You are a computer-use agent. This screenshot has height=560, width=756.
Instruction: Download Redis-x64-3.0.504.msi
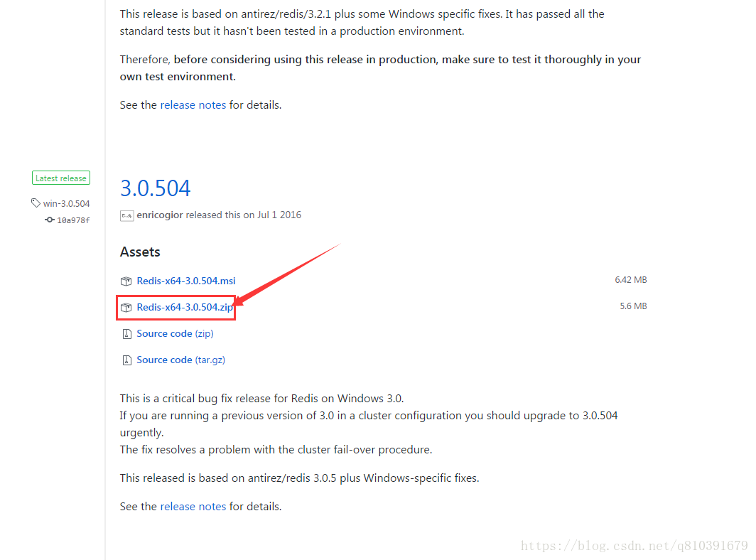186,281
